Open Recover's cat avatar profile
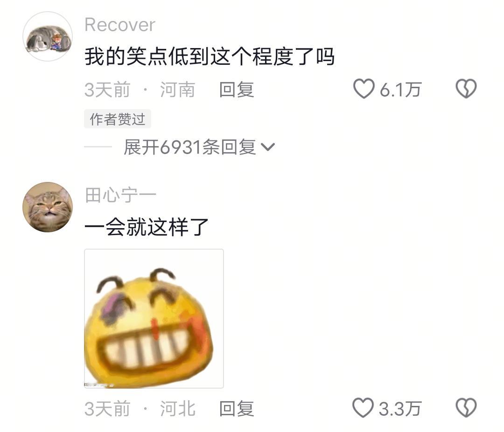This screenshot has width=504, height=432. click(48, 36)
